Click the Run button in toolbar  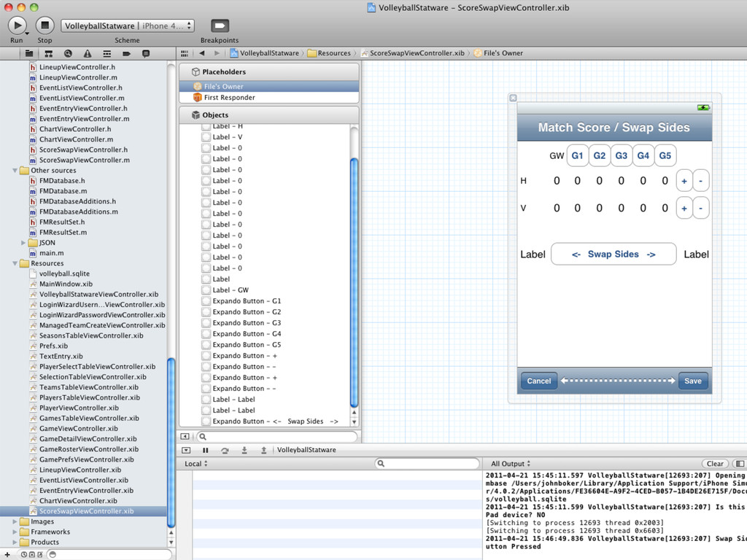(x=18, y=26)
